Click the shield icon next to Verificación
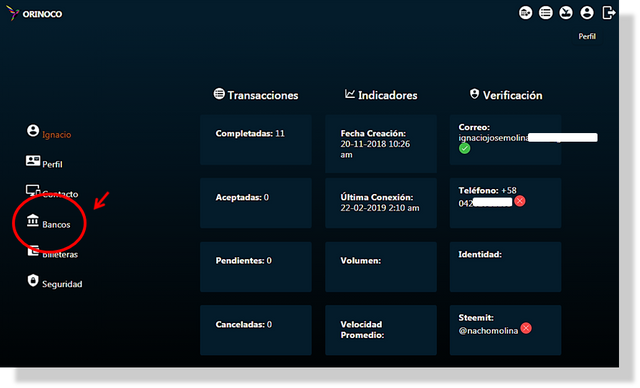This screenshot has width=640, height=388. [474, 94]
